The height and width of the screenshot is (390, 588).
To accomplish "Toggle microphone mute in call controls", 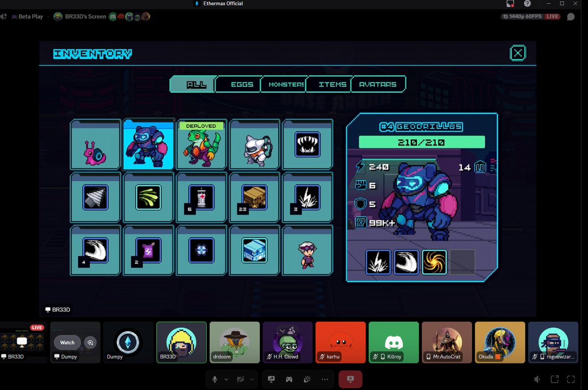I will tap(214, 379).
